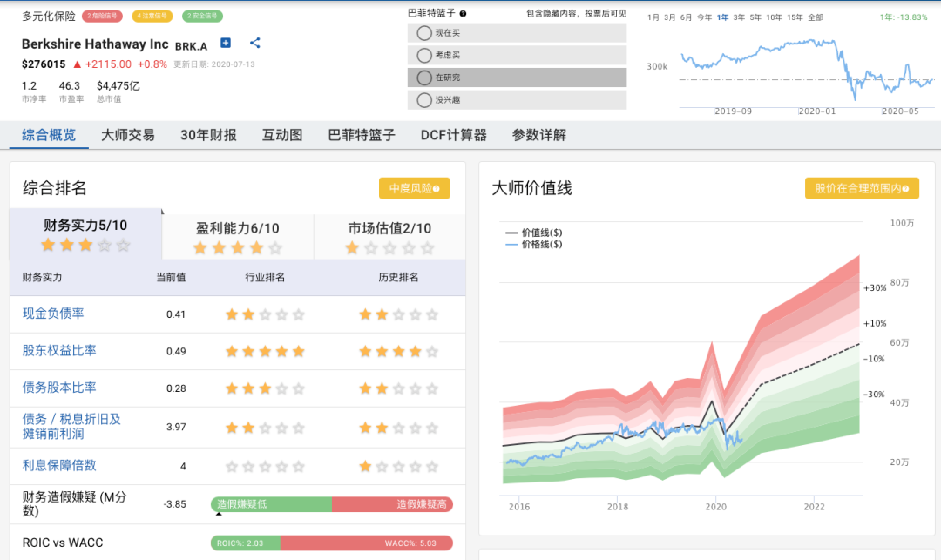Open the 综合概览 tab

coord(49,135)
